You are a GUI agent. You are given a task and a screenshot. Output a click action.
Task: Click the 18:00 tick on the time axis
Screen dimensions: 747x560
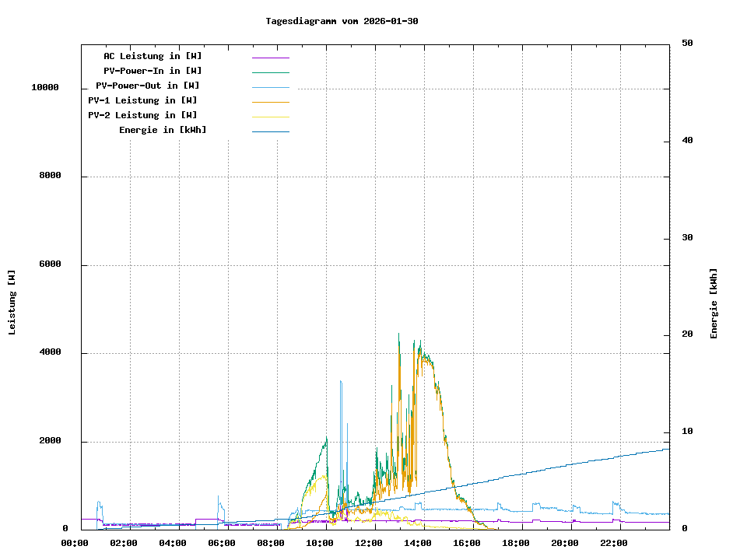(516, 543)
